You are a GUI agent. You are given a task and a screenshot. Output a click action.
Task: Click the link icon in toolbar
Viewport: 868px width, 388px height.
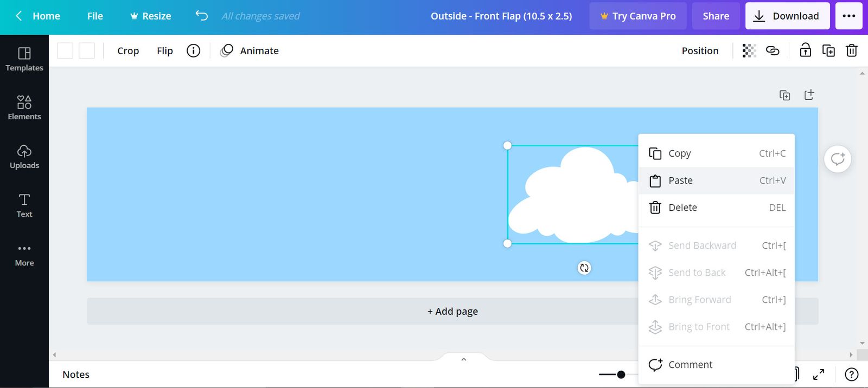(773, 51)
